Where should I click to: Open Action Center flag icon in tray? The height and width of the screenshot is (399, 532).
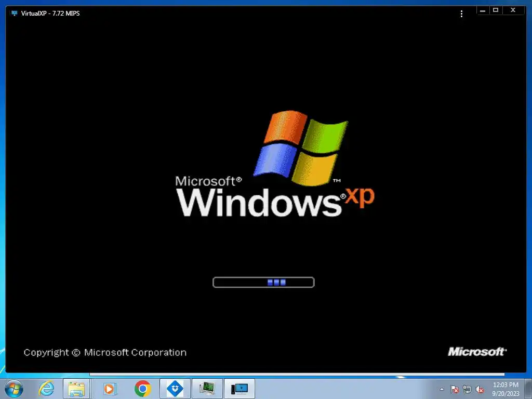(x=455, y=390)
